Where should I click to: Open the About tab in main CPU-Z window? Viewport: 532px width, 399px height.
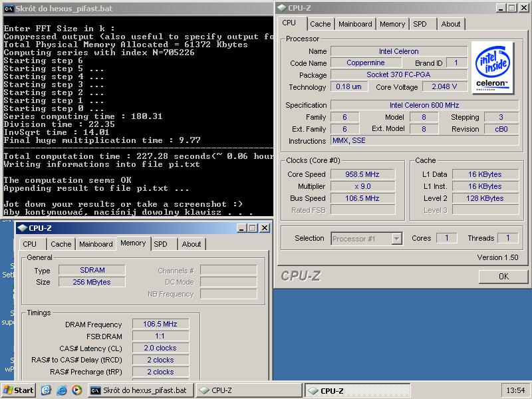[x=451, y=24]
